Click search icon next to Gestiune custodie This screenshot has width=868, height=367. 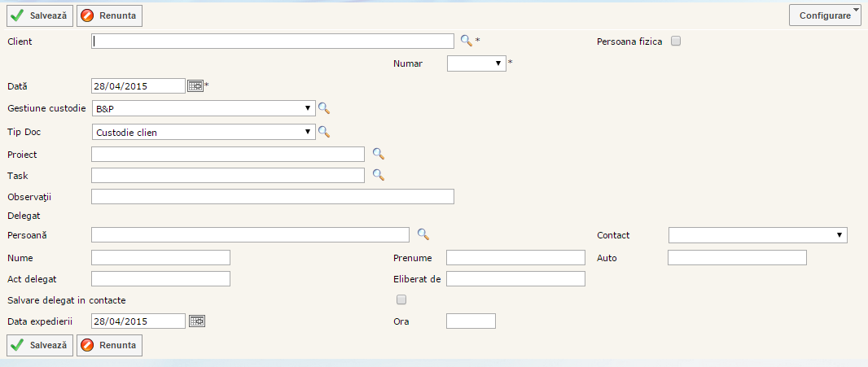323,107
